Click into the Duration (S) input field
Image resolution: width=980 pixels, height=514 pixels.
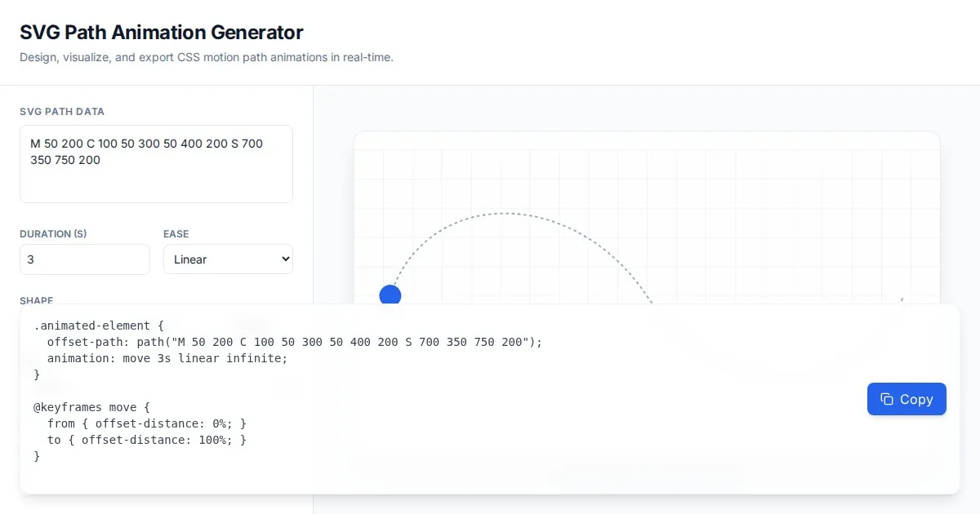pos(85,259)
